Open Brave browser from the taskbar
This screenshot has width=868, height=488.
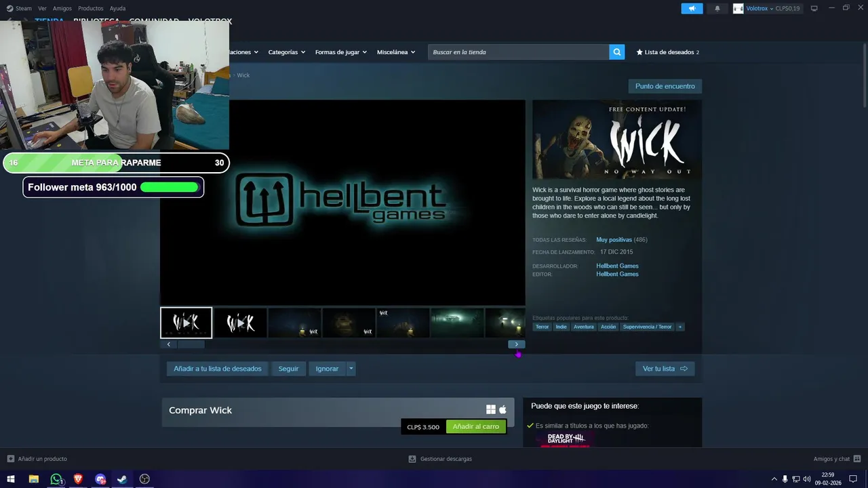click(78, 479)
